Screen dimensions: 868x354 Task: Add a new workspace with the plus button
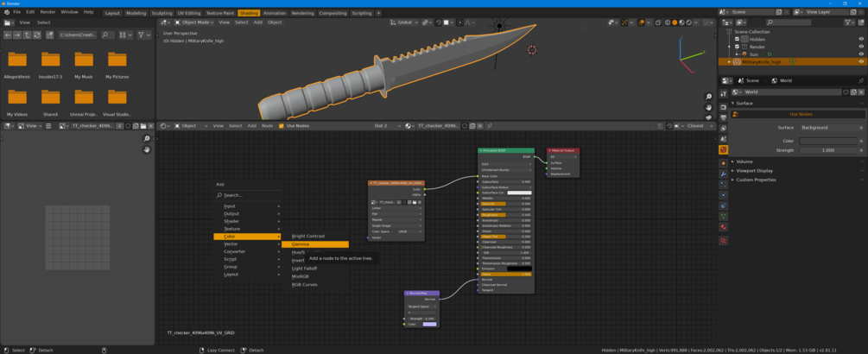[x=378, y=13]
